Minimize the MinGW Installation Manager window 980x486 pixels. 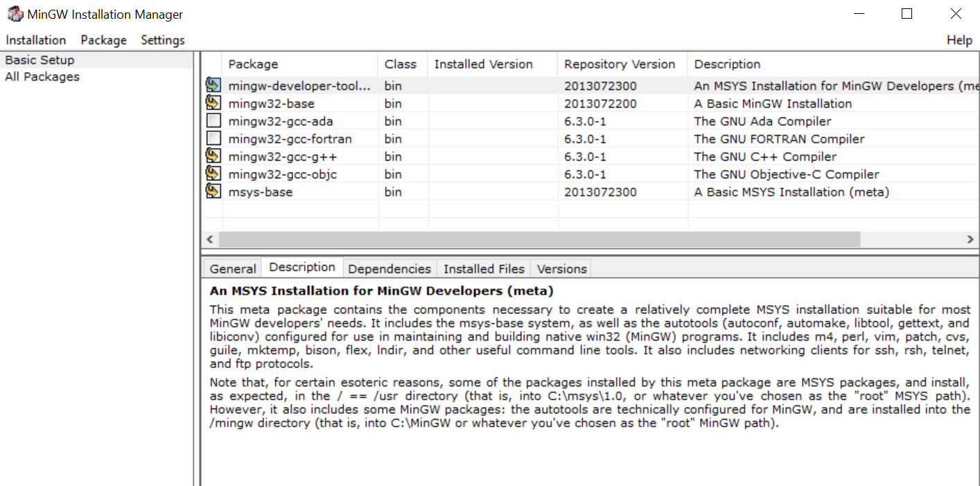coord(859,14)
